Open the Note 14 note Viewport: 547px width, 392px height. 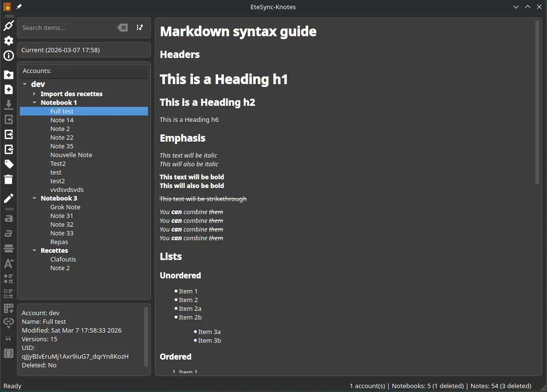62,120
